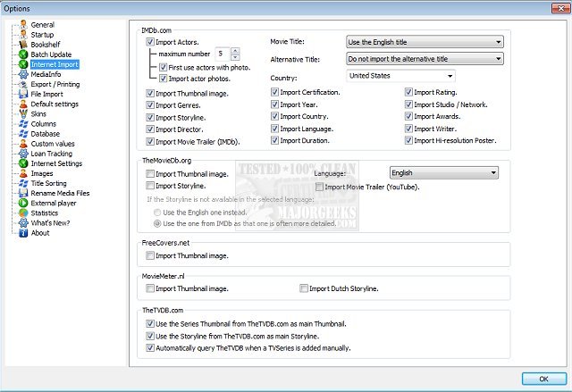This screenshot has width=572, height=392.
Task: Click the Custom values icon
Action: pyautogui.click(x=23, y=144)
